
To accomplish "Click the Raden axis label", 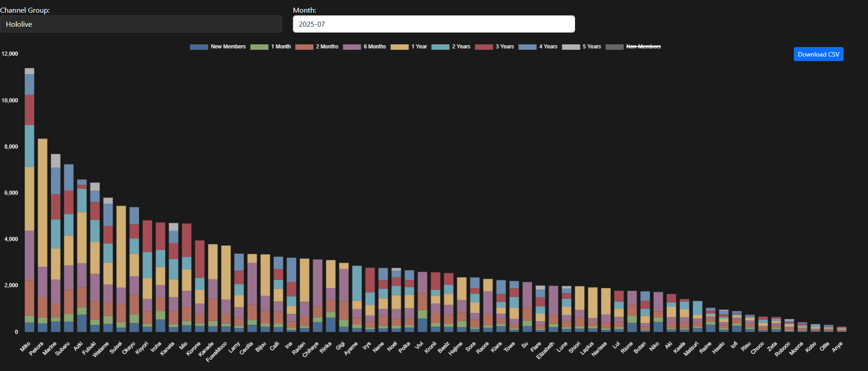I will (299, 347).
